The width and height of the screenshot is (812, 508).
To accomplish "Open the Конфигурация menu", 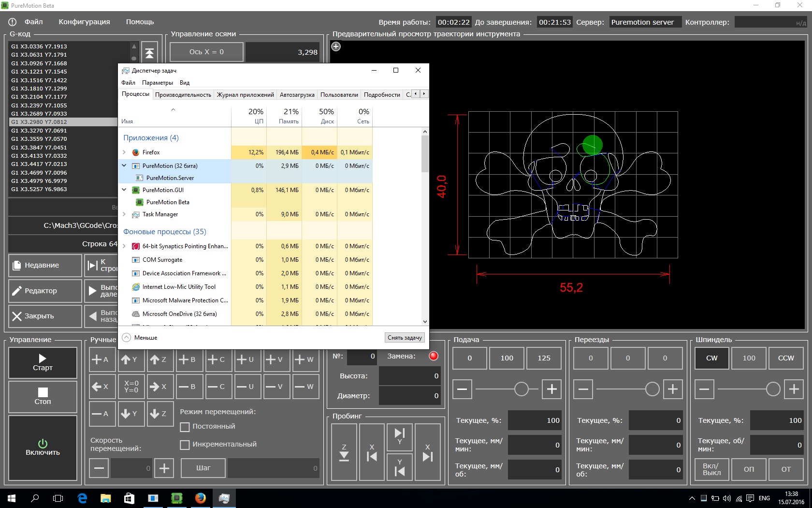I will 84,22.
